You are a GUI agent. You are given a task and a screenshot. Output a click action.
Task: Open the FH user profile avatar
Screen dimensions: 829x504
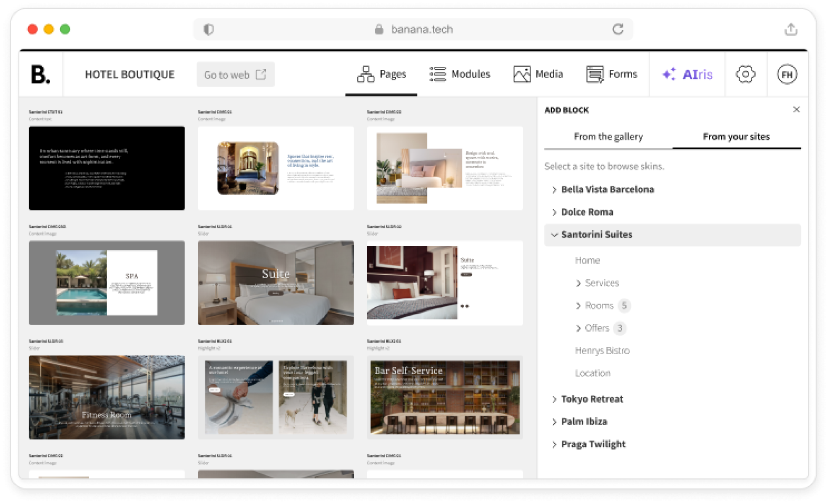coord(787,75)
